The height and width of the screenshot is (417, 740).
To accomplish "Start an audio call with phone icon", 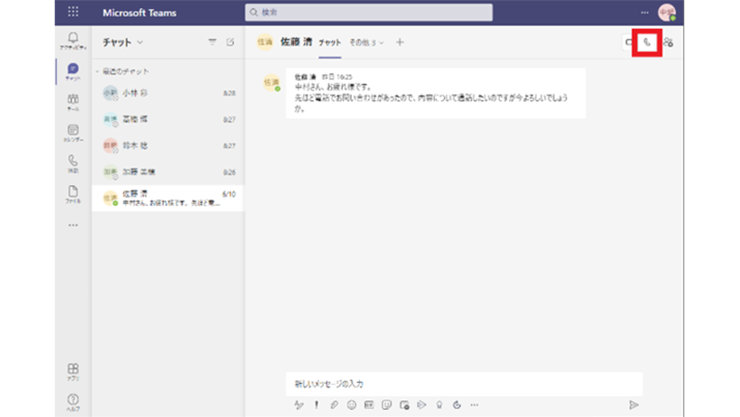I will pyautogui.click(x=647, y=42).
